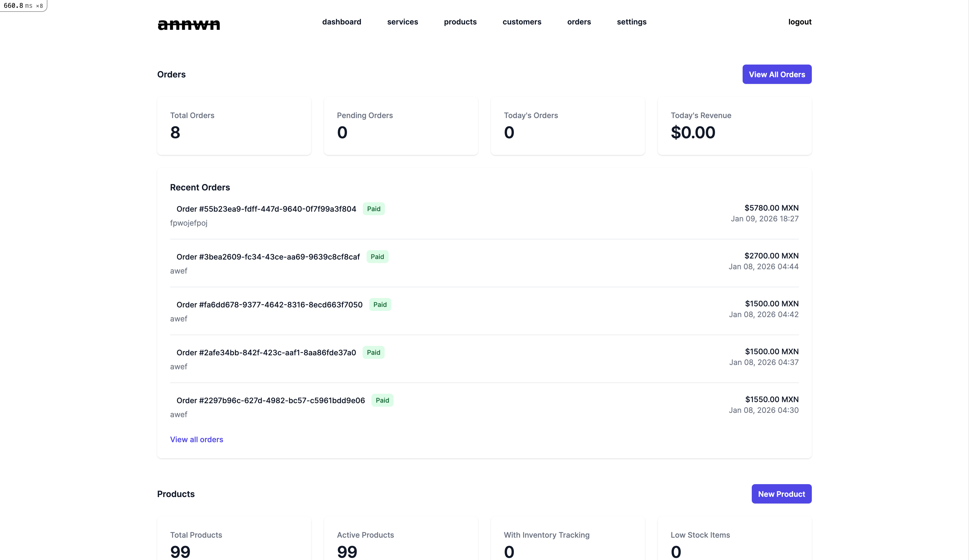The width and height of the screenshot is (969, 560).
Task: Open order #2297b96c dated Jan 08
Action: click(270, 400)
